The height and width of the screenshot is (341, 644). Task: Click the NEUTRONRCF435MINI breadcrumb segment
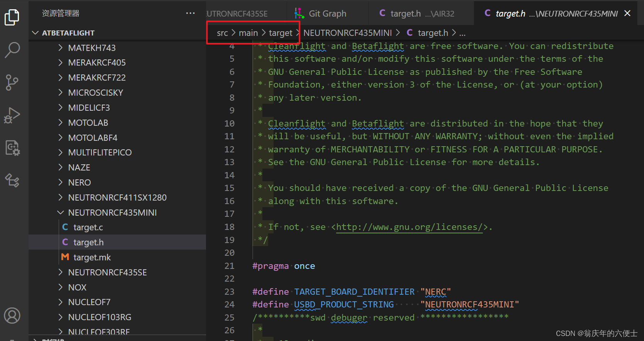click(x=347, y=33)
